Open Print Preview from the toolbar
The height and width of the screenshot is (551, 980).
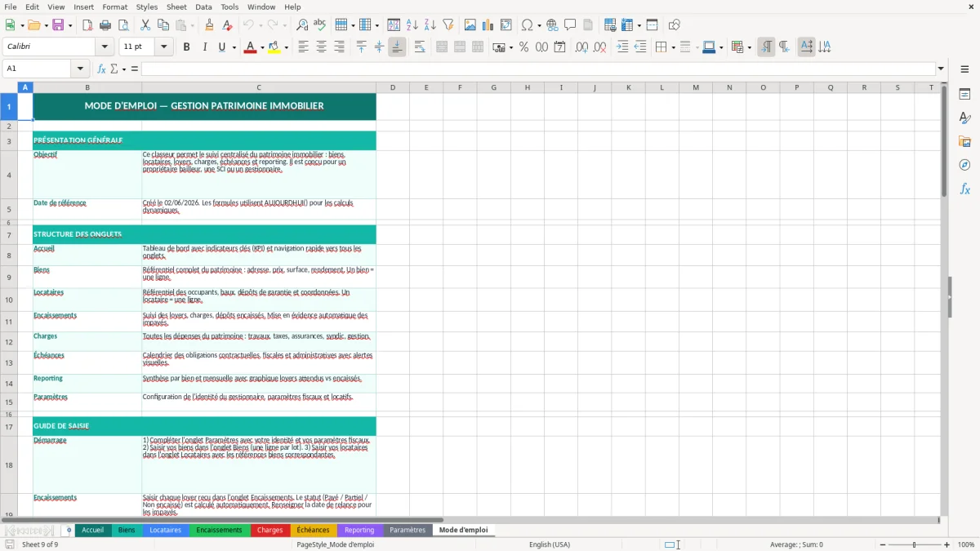tap(123, 25)
